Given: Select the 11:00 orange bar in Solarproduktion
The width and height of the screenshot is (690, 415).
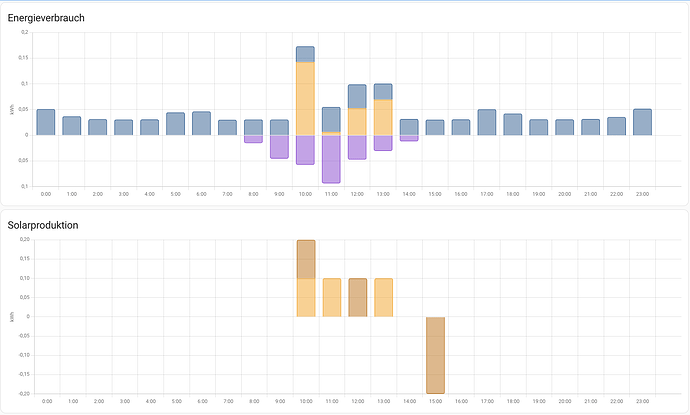Looking at the screenshot, I should tap(331, 297).
